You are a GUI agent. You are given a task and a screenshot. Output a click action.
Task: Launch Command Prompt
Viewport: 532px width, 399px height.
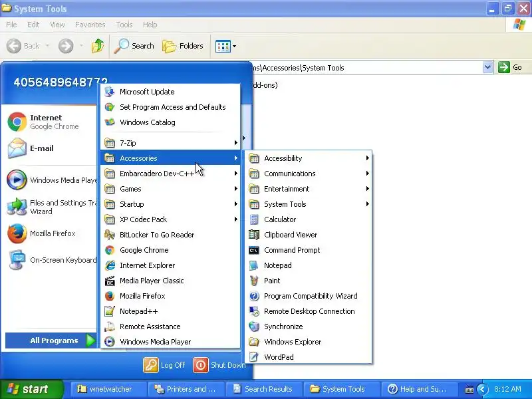tap(309, 250)
